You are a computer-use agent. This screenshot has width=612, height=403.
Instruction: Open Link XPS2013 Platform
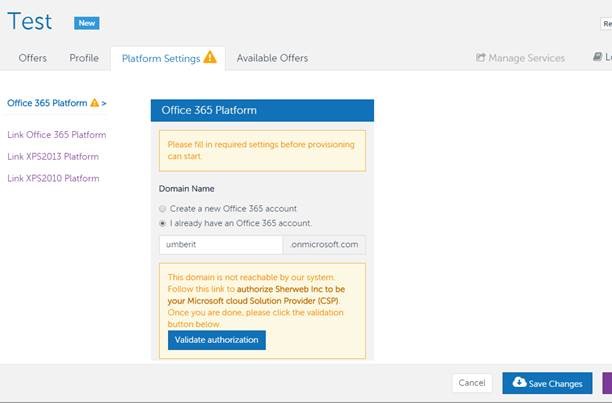[53, 156]
